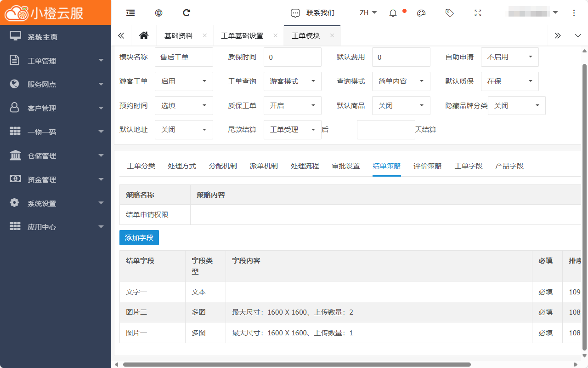
Task: Focus the 模块名称 input field
Action: click(184, 57)
